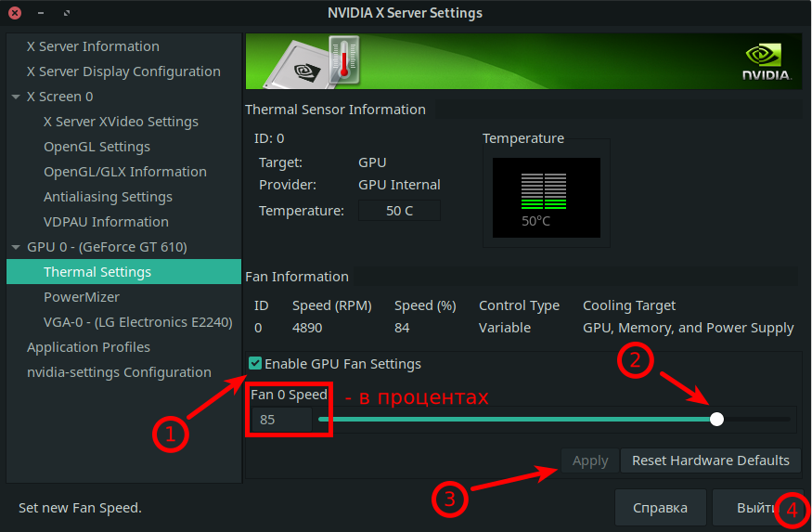The height and width of the screenshot is (532, 812).
Task: Click the status text Set new Fan Speed.
Action: [80, 508]
